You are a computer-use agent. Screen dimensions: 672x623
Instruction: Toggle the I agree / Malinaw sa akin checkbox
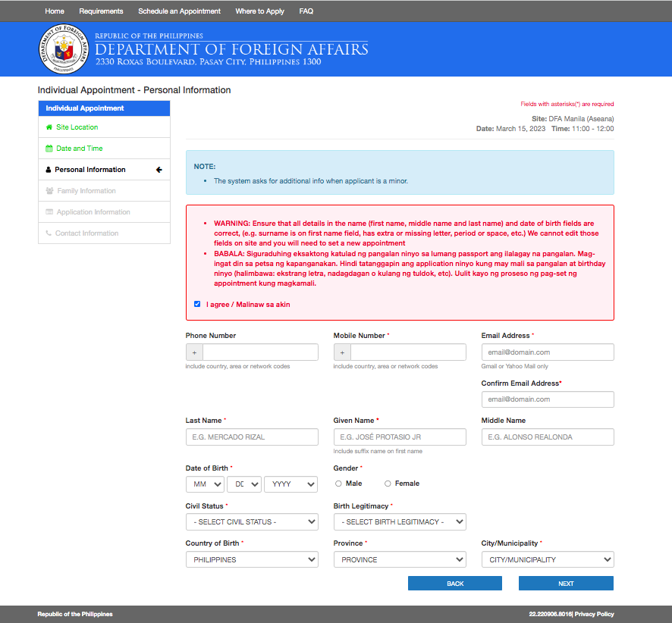tap(197, 304)
